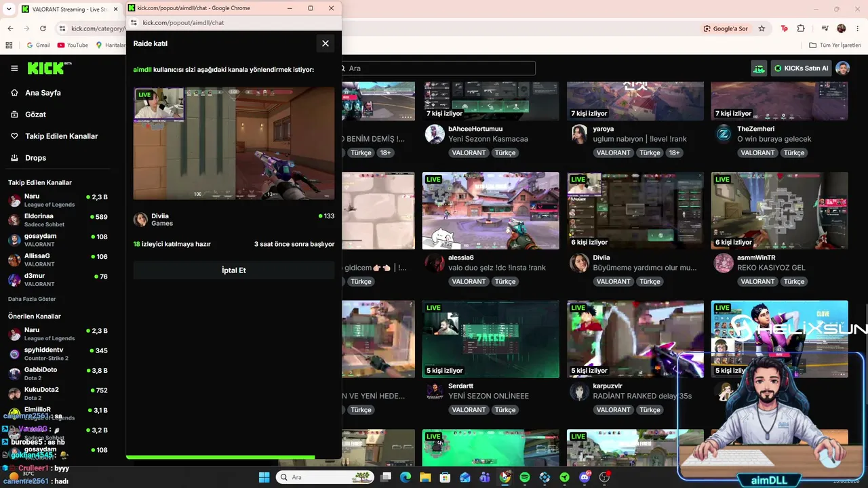Open the Chrome extensions puzzle icon
The width and height of the screenshot is (868, 488).
[801, 28]
